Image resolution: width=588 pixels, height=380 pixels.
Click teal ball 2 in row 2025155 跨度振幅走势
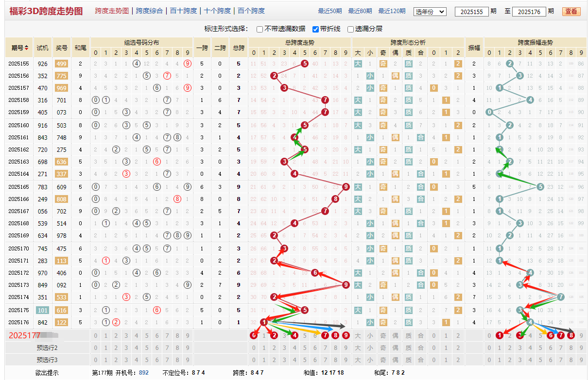click(510, 63)
